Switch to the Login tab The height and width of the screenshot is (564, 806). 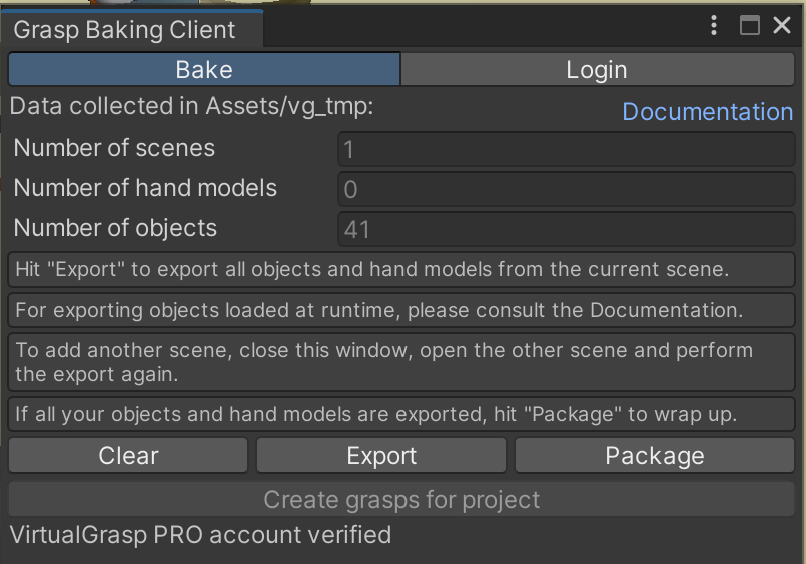pyautogui.click(x=597, y=69)
